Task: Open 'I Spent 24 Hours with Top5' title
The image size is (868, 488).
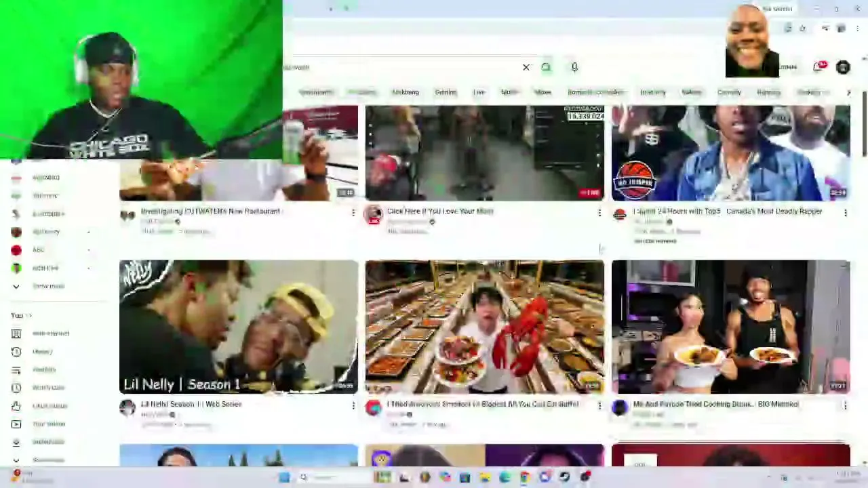Action: point(728,211)
